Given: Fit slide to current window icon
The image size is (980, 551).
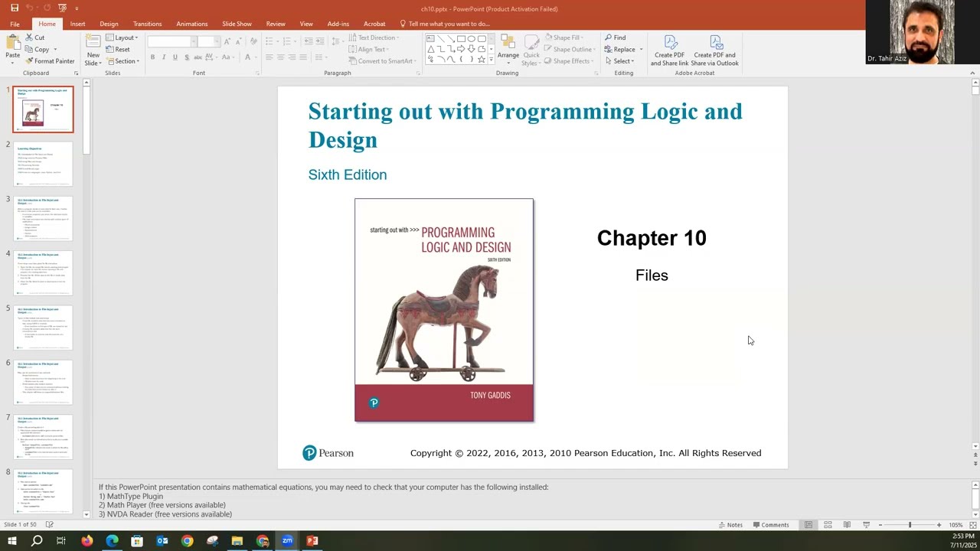Looking at the screenshot, I should pos(972,525).
